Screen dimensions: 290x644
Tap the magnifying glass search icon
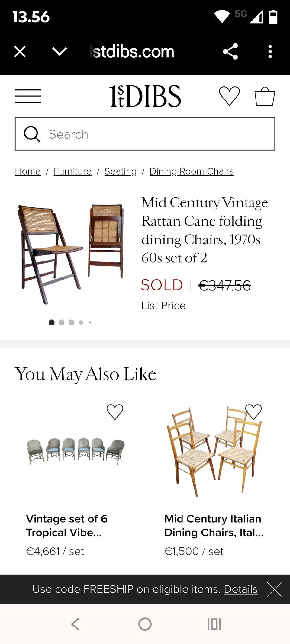(32, 134)
